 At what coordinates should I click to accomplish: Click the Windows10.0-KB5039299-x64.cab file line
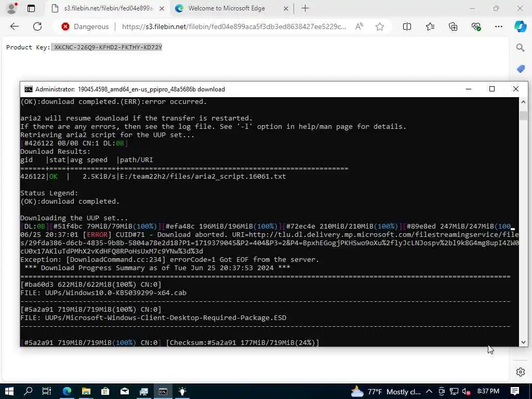click(103, 292)
